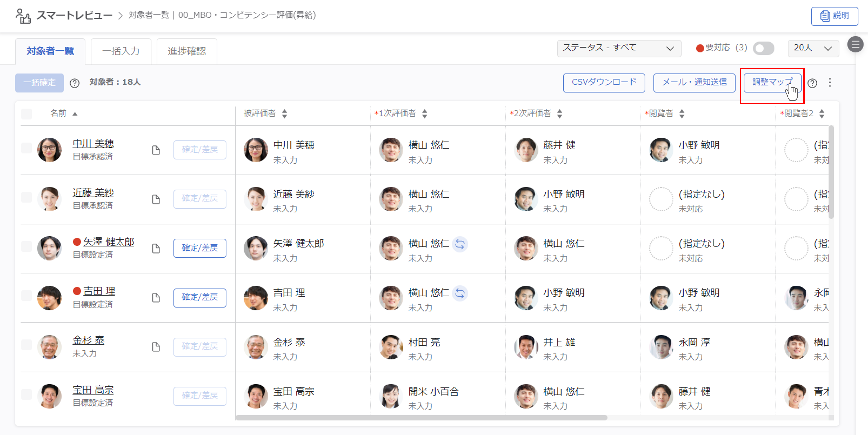Viewport: 868px width, 435px height.
Task: Click the horizontal table scrollbar
Action: (421, 417)
